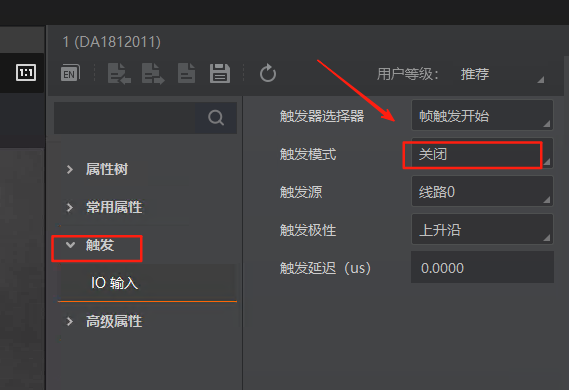Open the 触发器选择器 dropdown showing 帧触发开始
This screenshot has height=390, width=569.
point(482,116)
